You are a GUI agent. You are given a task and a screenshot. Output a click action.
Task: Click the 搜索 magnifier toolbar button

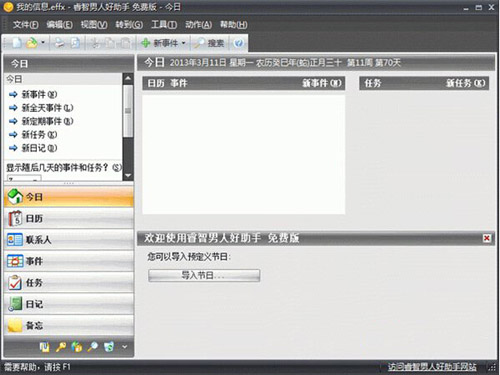[209, 43]
